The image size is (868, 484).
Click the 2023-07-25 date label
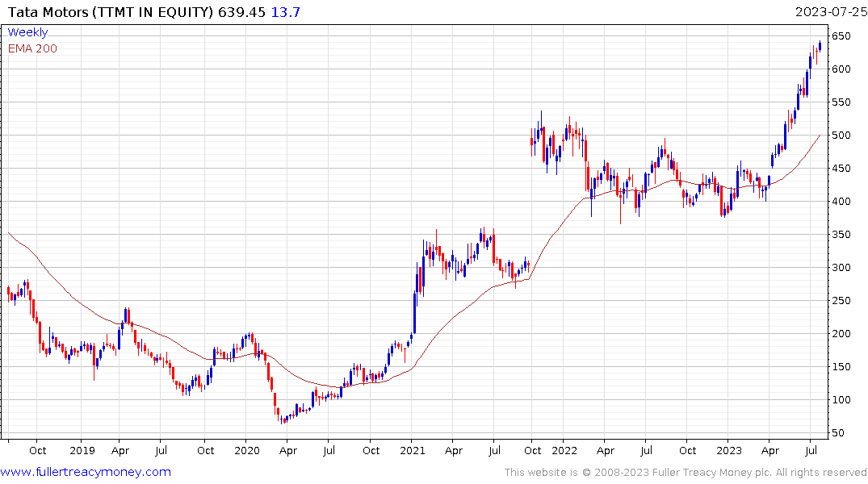coord(831,12)
